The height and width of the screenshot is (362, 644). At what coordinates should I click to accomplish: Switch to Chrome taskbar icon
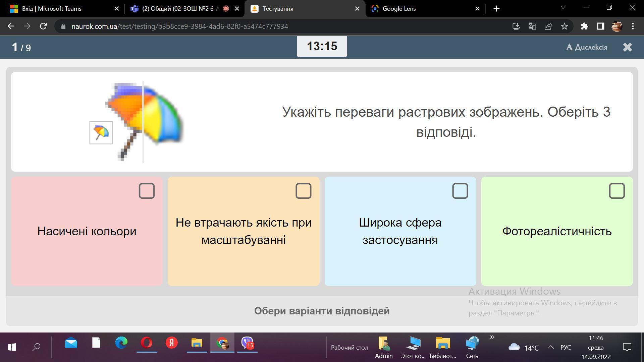tap(222, 343)
